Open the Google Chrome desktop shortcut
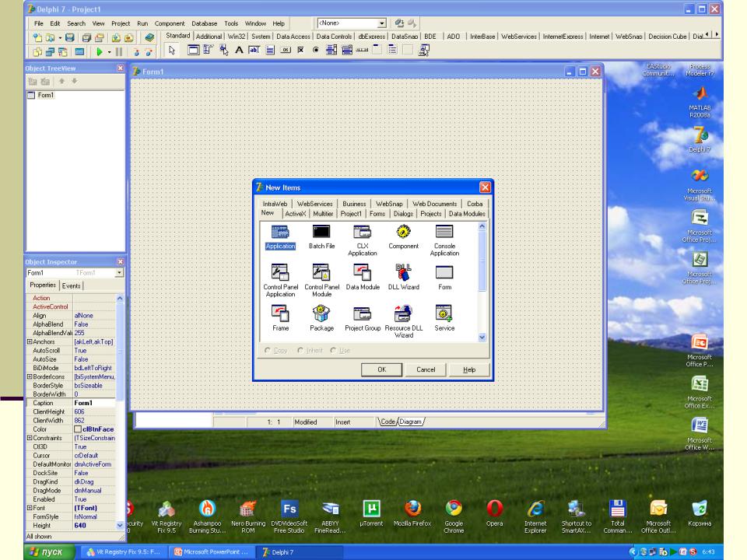Image resolution: width=747 pixels, height=560 pixels. click(454, 516)
